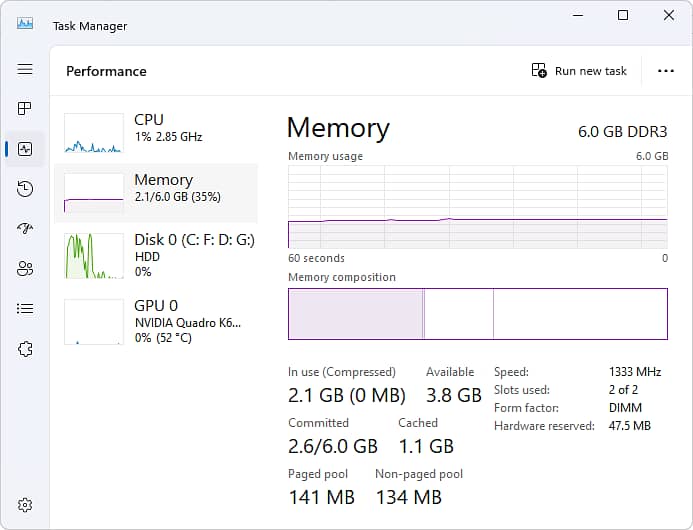Click the 'DIMM' form factor value
The width and height of the screenshot is (693, 530).
pyautogui.click(x=625, y=408)
